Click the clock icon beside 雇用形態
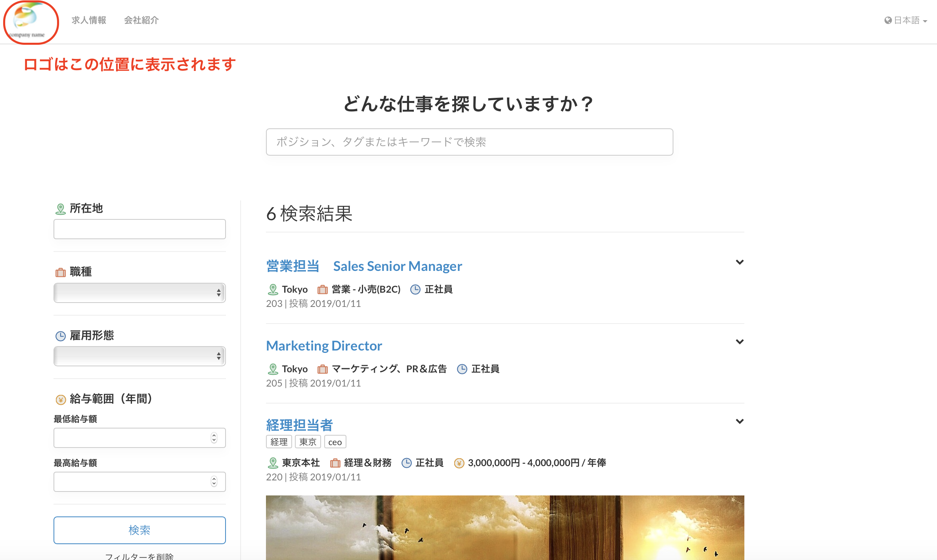This screenshot has height=560, width=937. [60, 336]
